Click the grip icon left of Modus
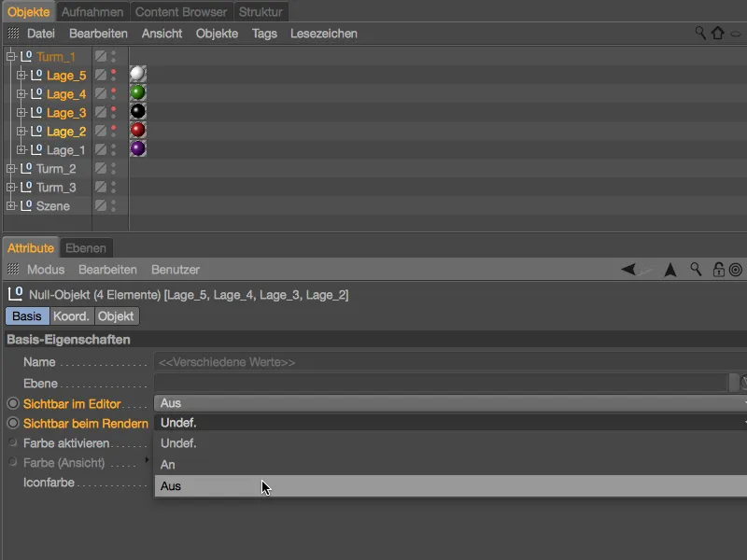This screenshot has width=747, height=560. (x=13, y=270)
